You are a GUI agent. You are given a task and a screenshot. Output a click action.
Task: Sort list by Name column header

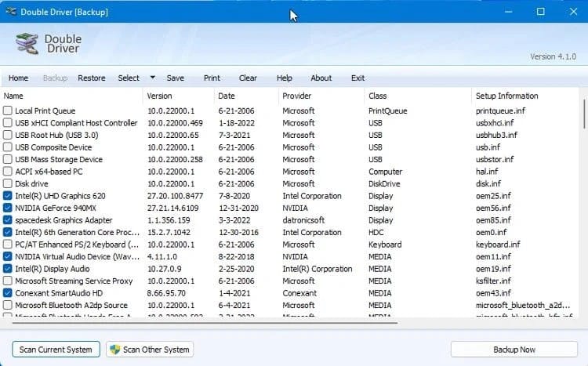[x=71, y=96]
